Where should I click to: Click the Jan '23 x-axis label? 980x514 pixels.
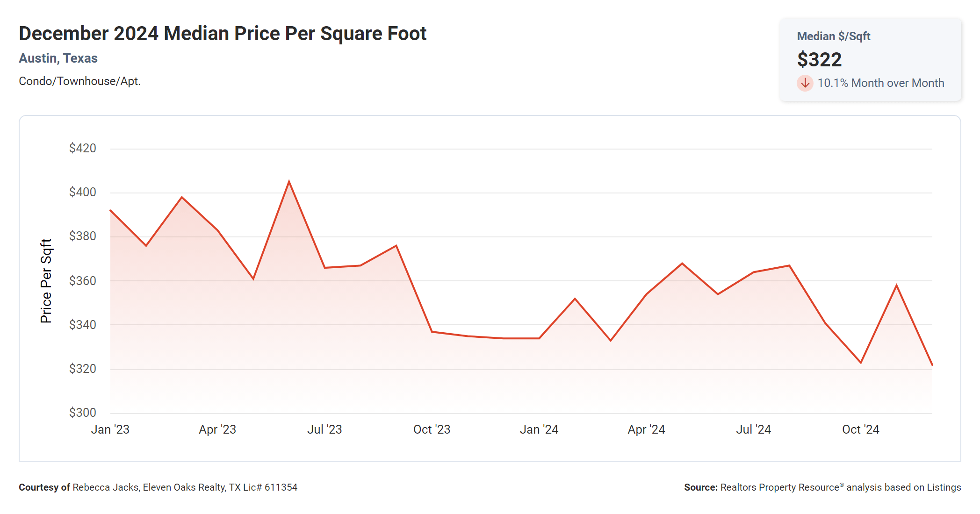110,429
